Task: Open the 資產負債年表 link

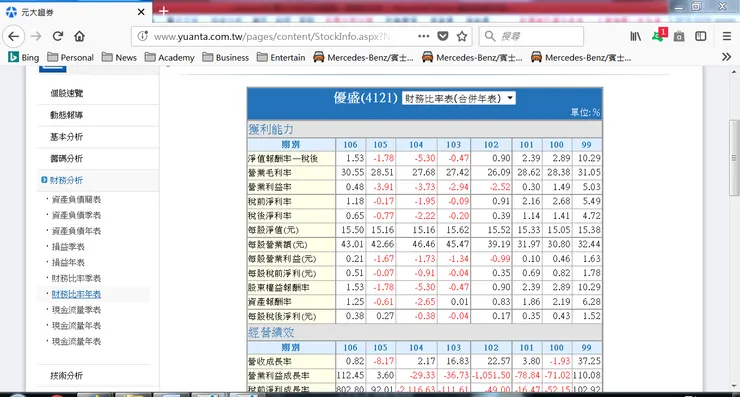Action: point(76,231)
